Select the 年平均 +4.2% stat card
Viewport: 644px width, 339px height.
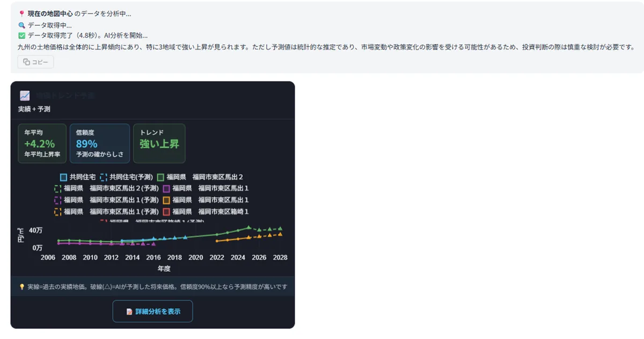pyautogui.click(x=42, y=143)
